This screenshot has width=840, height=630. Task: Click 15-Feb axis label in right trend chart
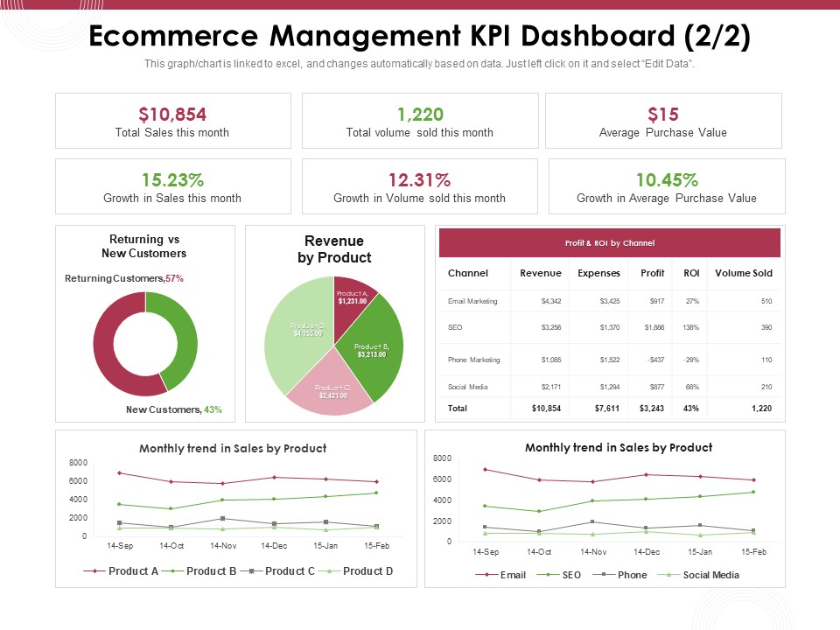click(x=753, y=552)
